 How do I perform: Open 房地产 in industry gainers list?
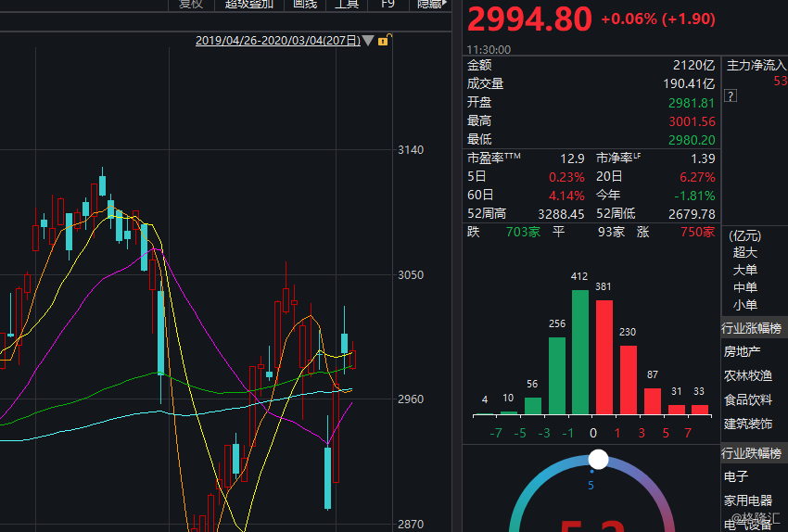coord(742,351)
